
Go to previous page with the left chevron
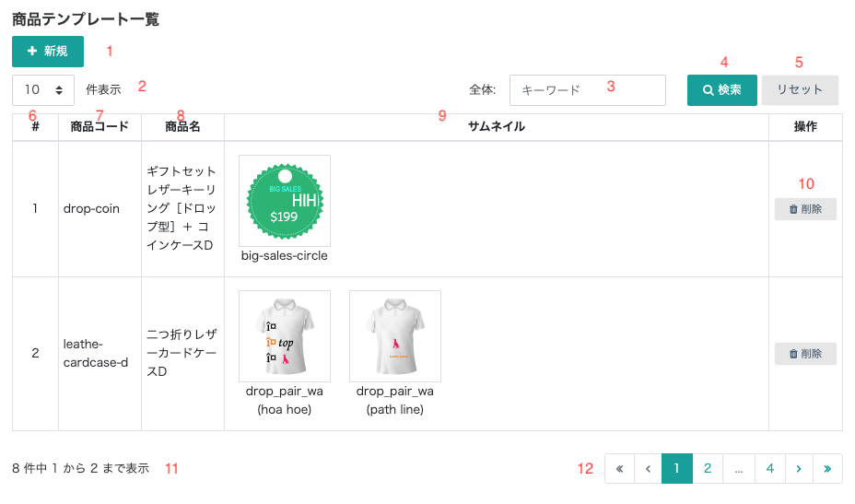[648, 469]
